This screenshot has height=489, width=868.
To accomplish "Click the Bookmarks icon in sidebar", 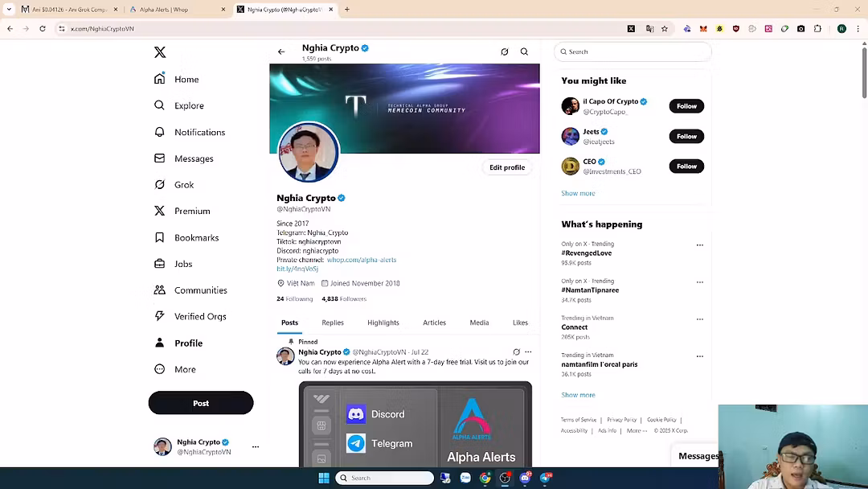I will [x=159, y=237].
